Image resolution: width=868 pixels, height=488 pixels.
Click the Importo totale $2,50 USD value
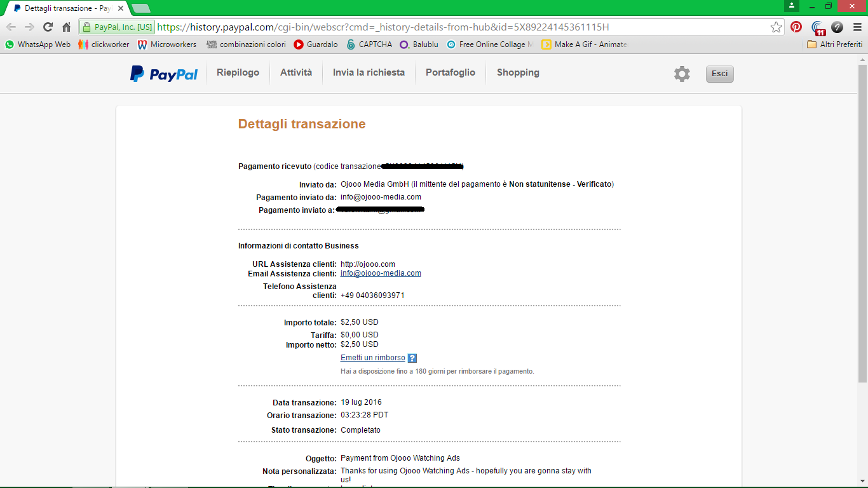[360, 322]
